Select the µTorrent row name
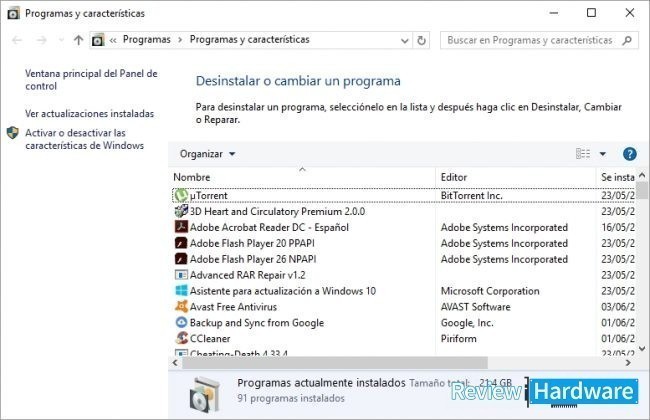The height and width of the screenshot is (420, 650). pyautogui.click(x=209, y=195)
